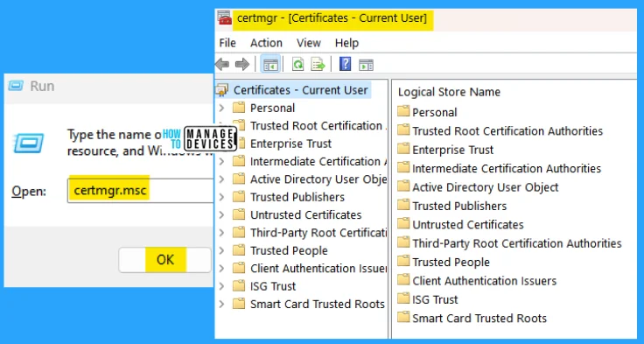This screenshot has height=344, width=644.
Task: Click the Logical Store Name column header
Action: click(449, 92)
